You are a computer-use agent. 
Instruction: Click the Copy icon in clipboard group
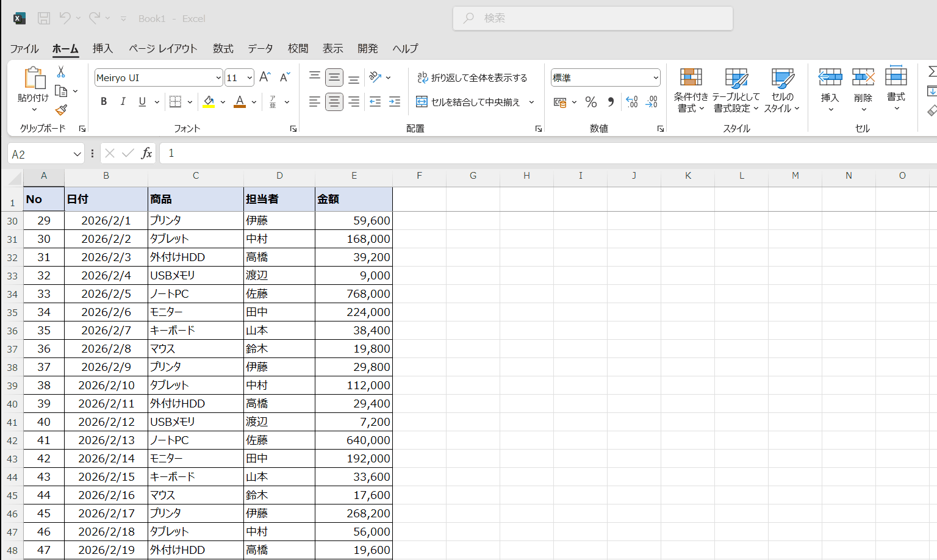click(x=61, y=91)
